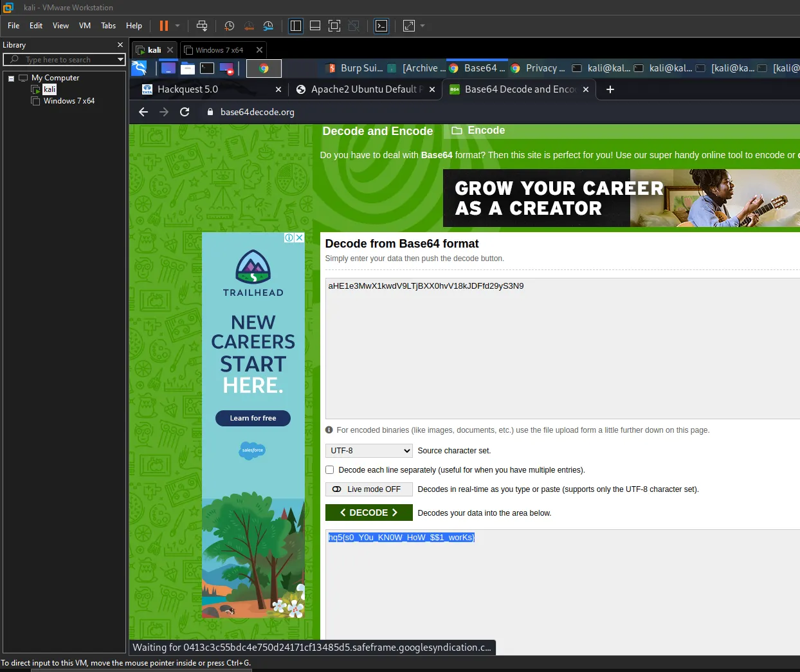Open the VM menu

coord(85,26)
